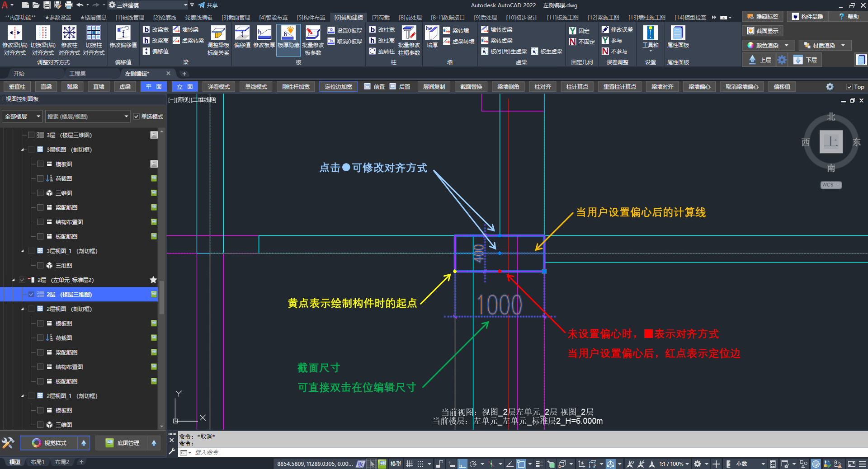Image resolution: width=868 pixels, height=469 pixels.
Task: Click the 详看模式 button
Action: (x=219, y=87)
